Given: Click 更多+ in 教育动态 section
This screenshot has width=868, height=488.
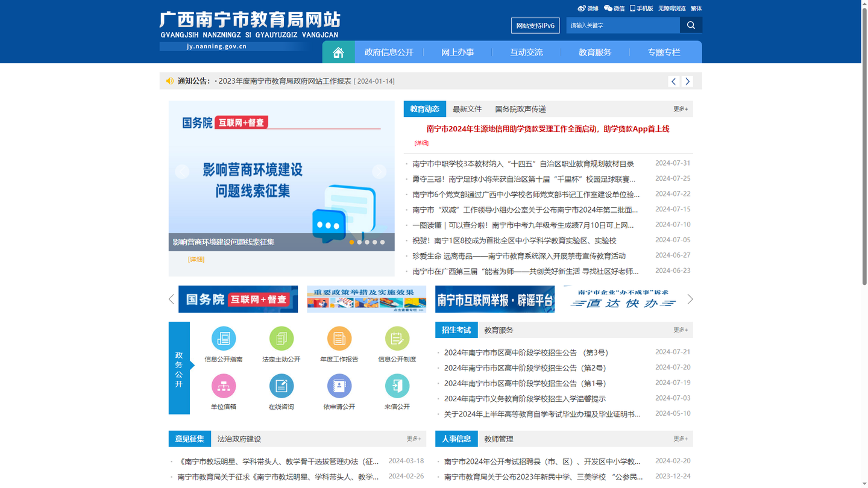Looking at the screenshot, I should click(681, 109).
